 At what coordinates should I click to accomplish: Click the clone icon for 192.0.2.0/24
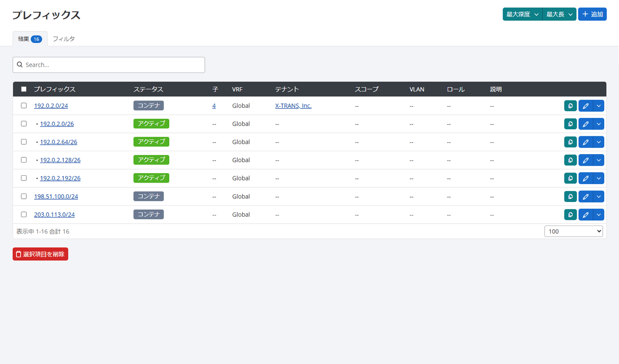(x=570, y=106)
